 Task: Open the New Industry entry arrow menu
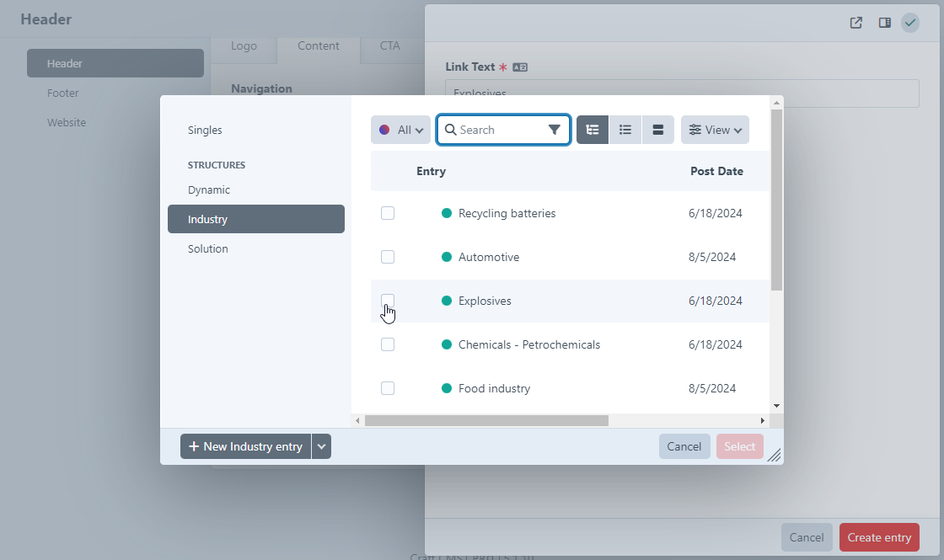coord(321,446)
